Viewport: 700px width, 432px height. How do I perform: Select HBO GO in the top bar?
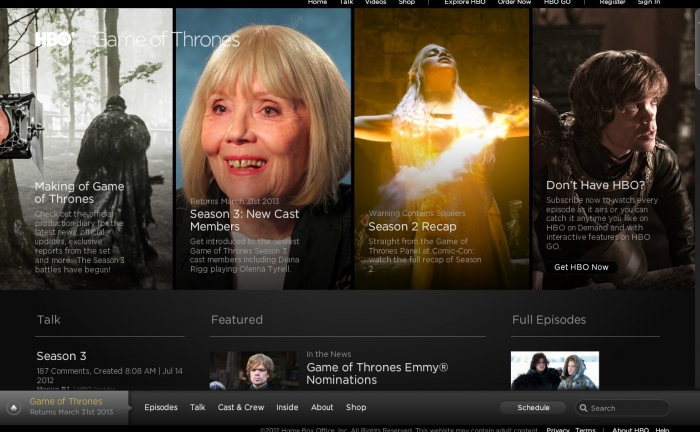coord(557,2)
